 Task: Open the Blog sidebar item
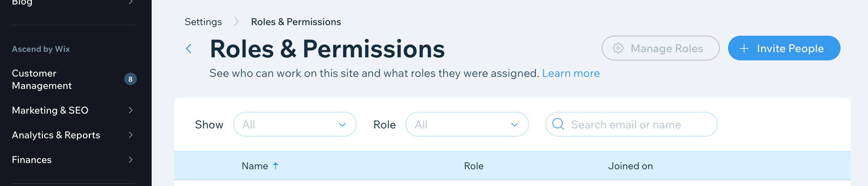click(22, 3)
